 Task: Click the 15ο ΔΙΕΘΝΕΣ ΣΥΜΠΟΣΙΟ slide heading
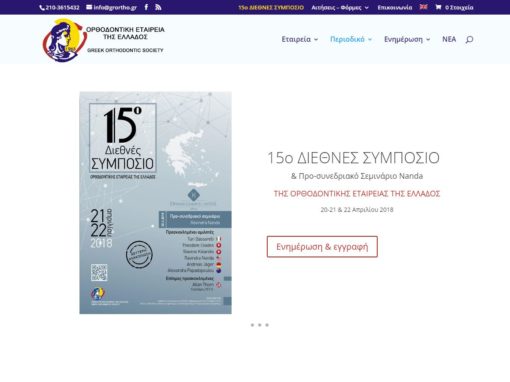(x=354, y=158)
